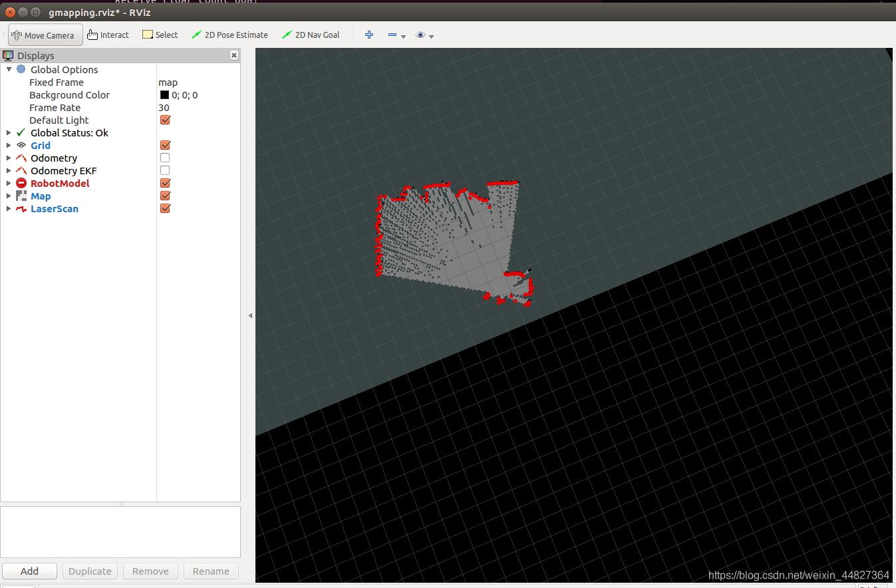This screenshot has width=896, height=588.
Task: Click the blue minus remove-tool icon
Action: coord(392,35)
